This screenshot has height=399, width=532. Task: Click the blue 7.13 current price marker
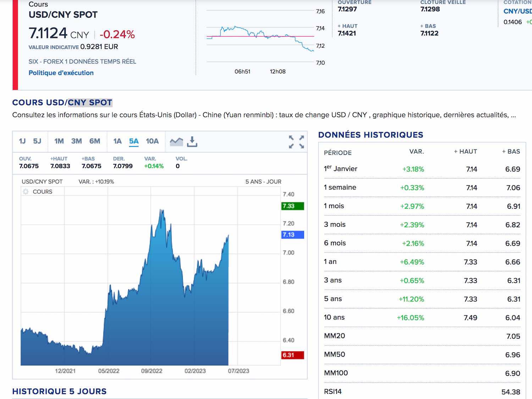293,235
